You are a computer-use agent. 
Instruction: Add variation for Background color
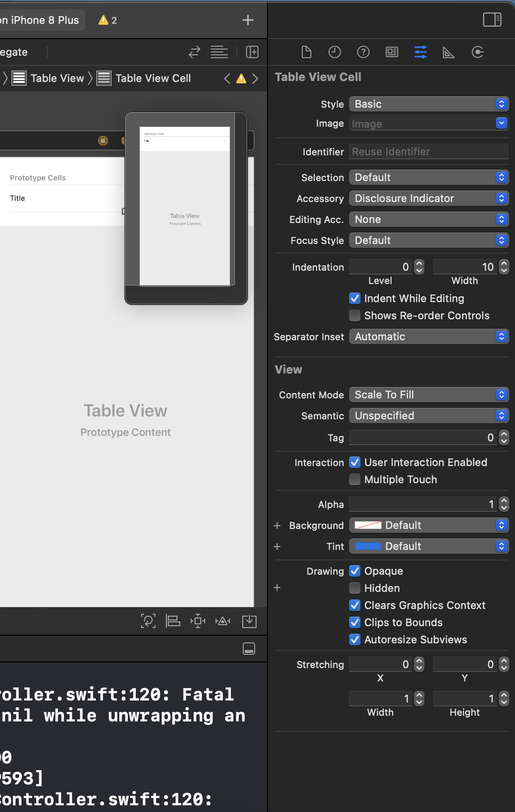[277, 525]
